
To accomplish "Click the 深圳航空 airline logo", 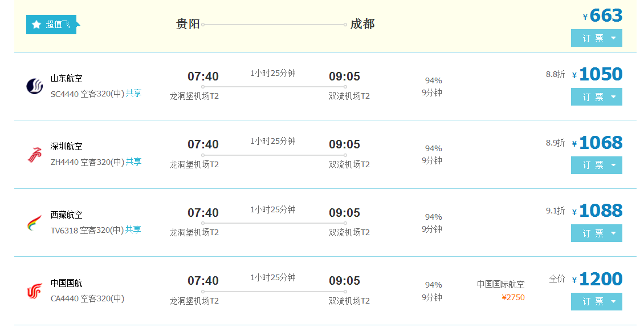I will pos(35,155).
